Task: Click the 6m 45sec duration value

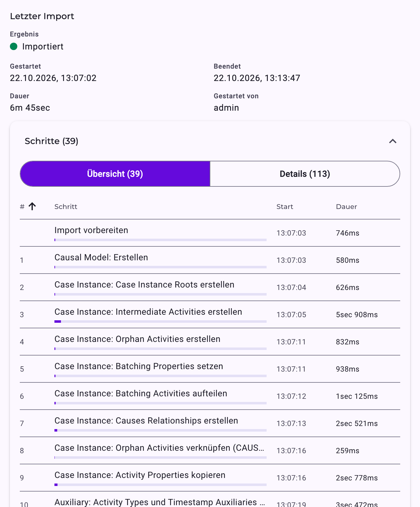Action: 30,108
